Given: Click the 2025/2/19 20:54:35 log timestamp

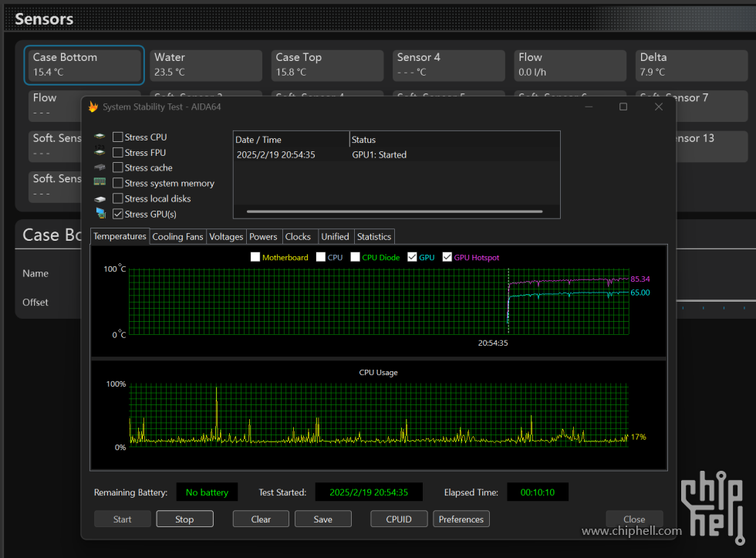Looking at the screenshot, I should (276, 155).
